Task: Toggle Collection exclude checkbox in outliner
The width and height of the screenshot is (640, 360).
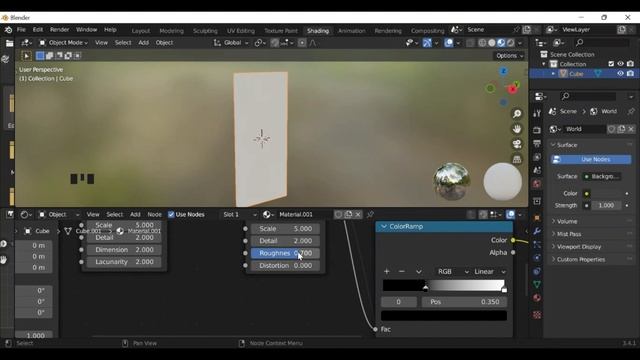Action: (x=611, y=64)
